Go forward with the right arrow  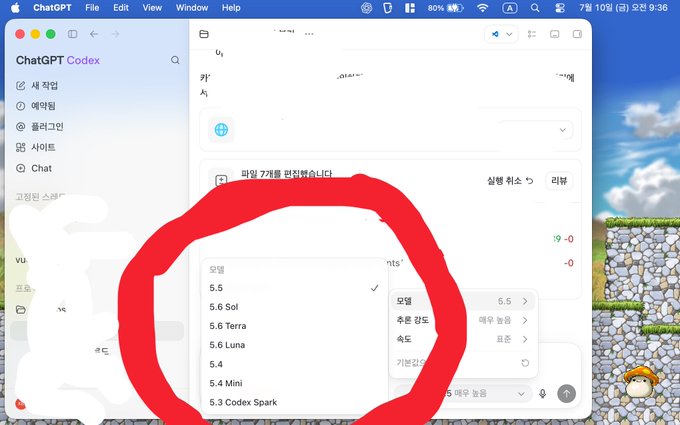pyautogui.click(x=115, y=34)
